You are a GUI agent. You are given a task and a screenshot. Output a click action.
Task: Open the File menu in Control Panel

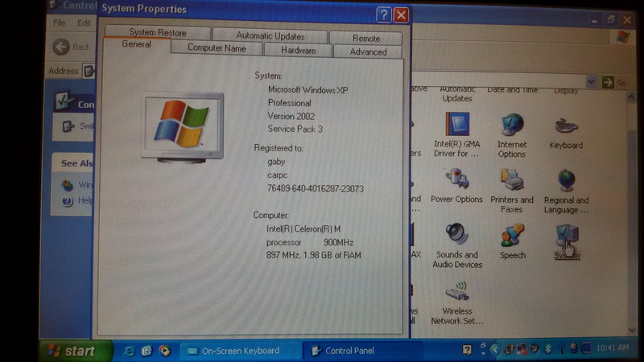coord(59,23)
